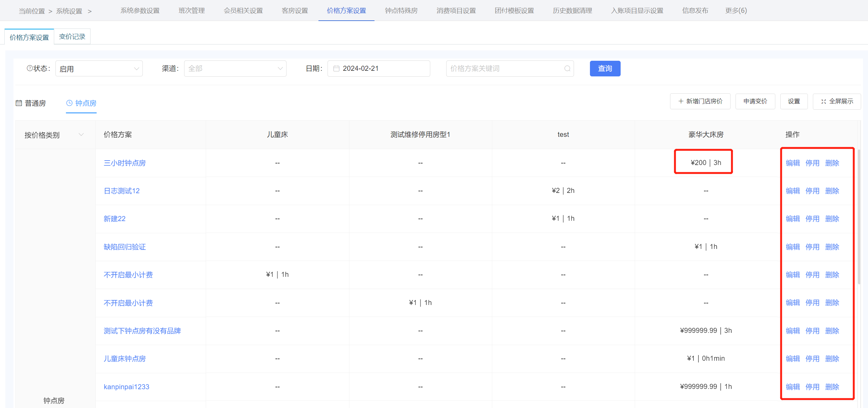Click 删除 for 儿童床钟点房 row

(x=832, y=359)
